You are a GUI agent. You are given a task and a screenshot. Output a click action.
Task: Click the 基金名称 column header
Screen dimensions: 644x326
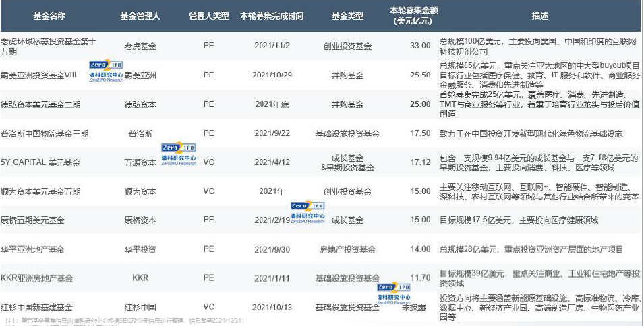click(49, 16)
